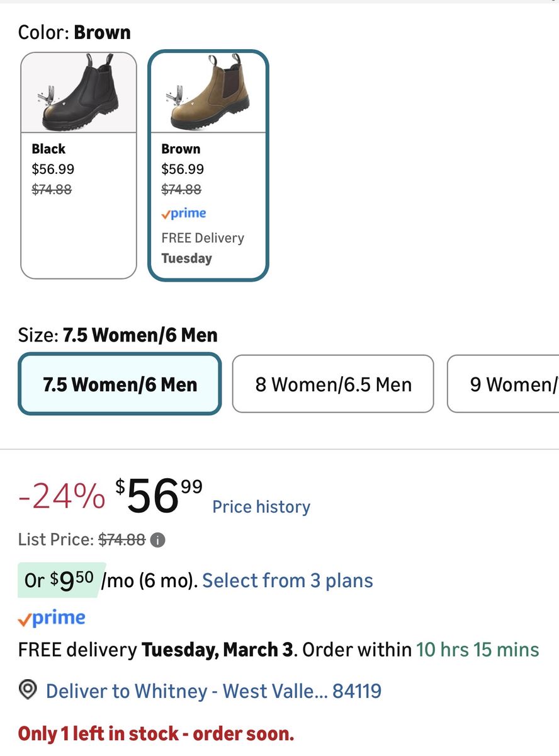
Task: Choose size 8 Women/6.5 Men
Action: click(333, 384)
